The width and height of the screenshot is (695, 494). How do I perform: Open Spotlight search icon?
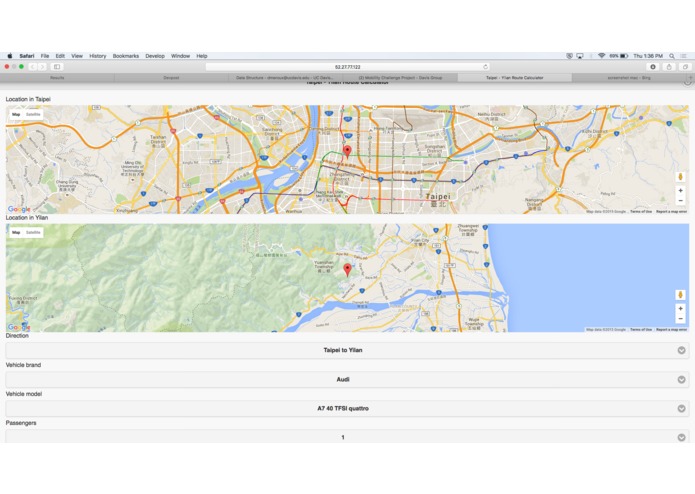[x=672, y=56]
